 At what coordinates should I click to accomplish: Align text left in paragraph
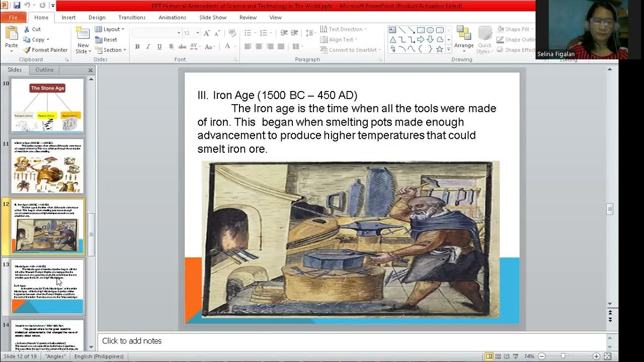[248, 46]
